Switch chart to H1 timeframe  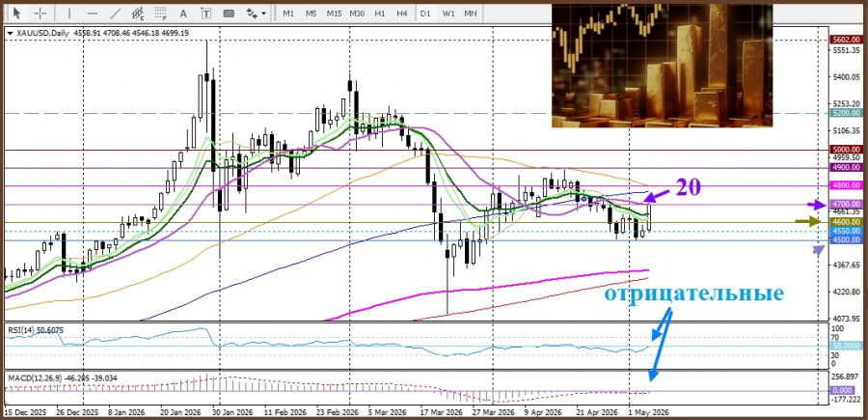380,13
